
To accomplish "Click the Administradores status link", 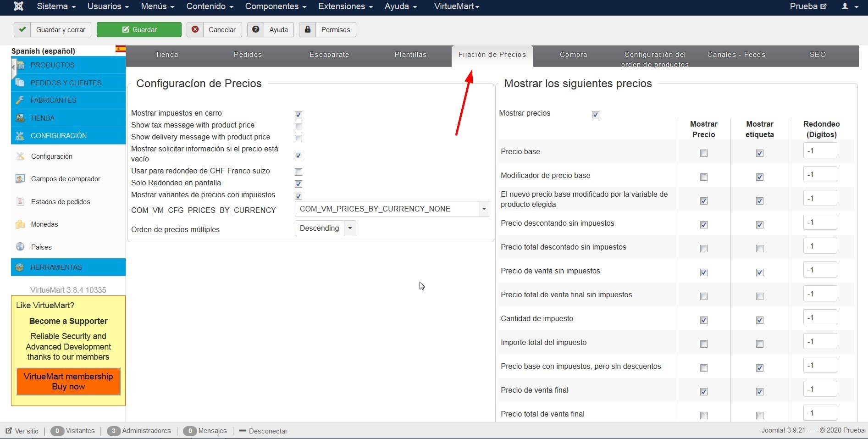I will coord(139,431).
